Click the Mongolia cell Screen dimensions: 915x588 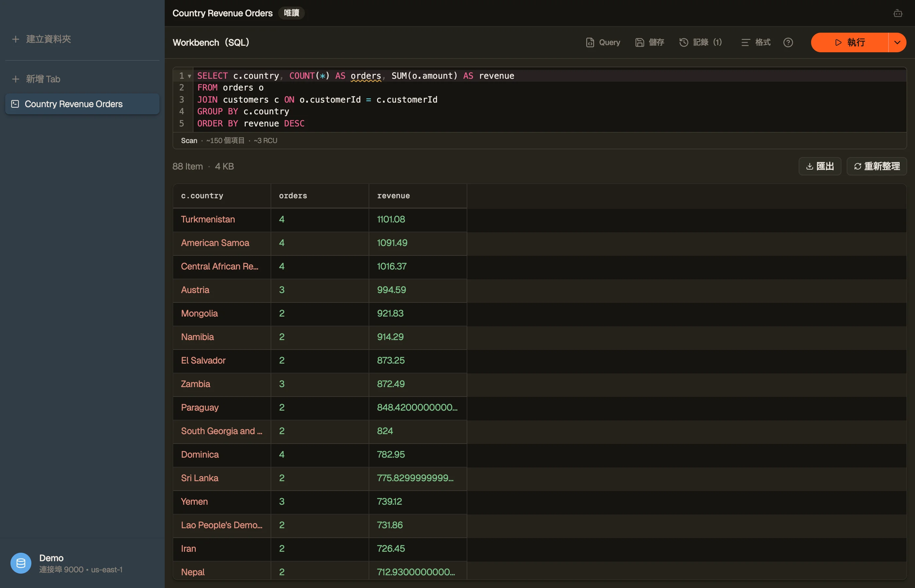(222, 314)
